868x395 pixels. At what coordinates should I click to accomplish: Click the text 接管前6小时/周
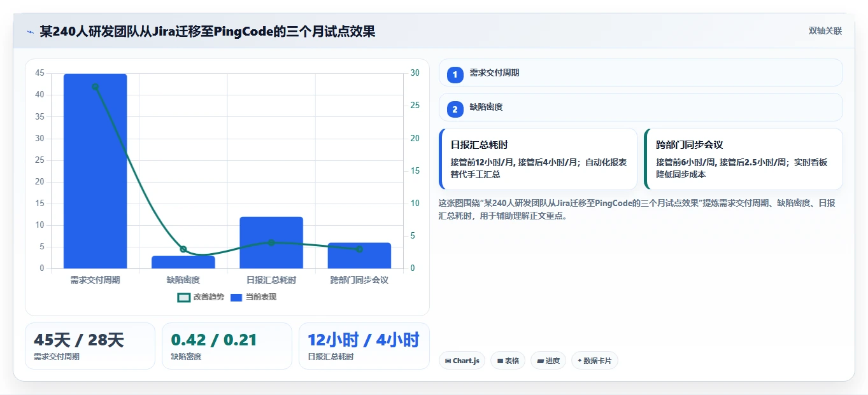pyautogui.click(x=687, y=163)
